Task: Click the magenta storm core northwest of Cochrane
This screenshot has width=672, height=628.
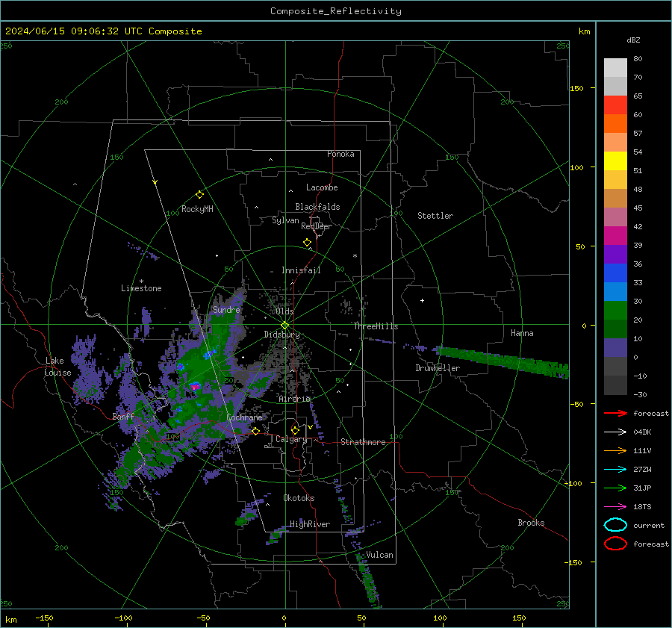Action: [x=196, y=387]
